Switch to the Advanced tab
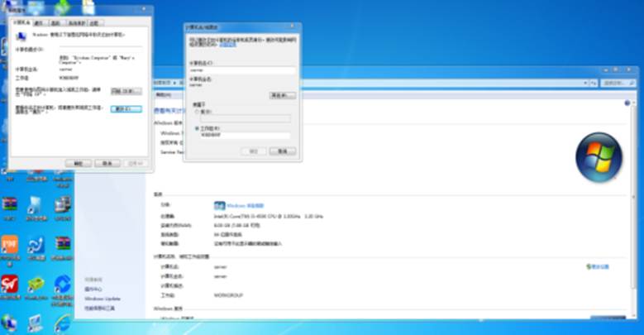Viewport: 644px width, 335px height. 56,23
